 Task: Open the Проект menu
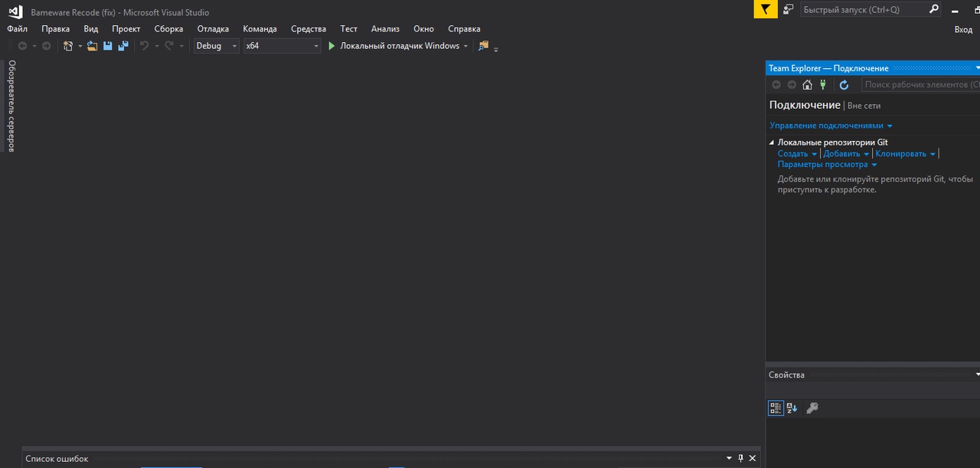click(x=126, y=29)
